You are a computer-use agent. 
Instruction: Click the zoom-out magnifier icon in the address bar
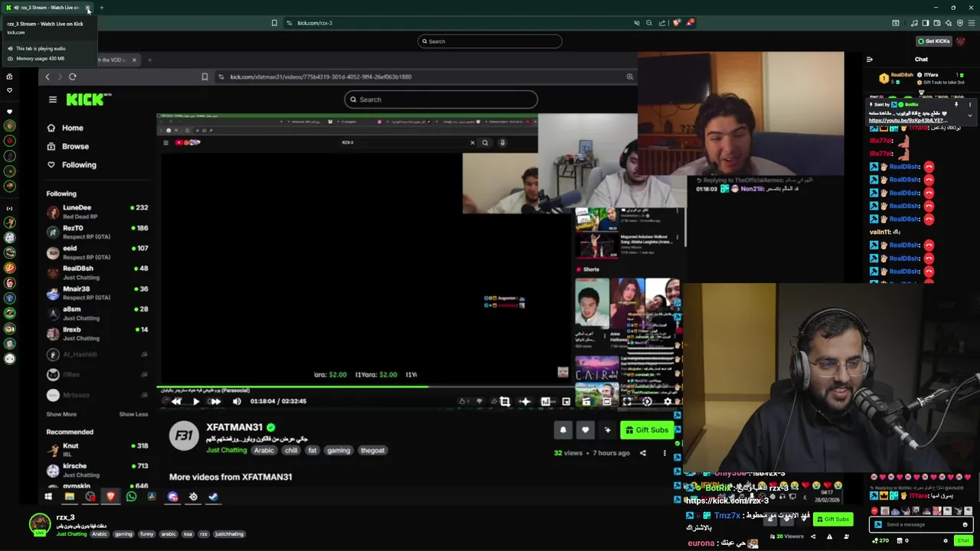tap(649, 23)
